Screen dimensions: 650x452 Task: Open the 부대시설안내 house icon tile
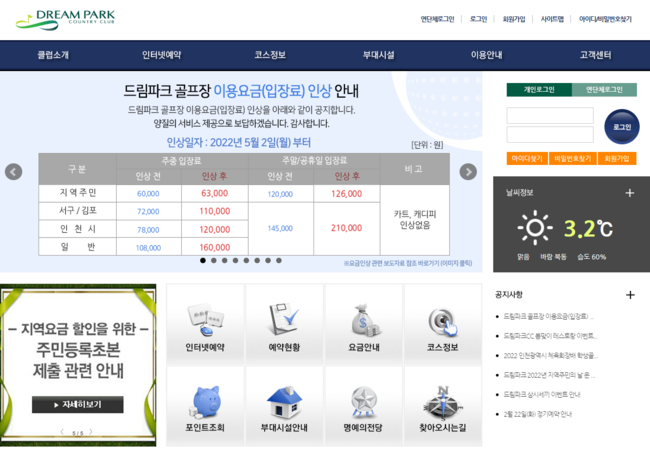coord(284,406)
